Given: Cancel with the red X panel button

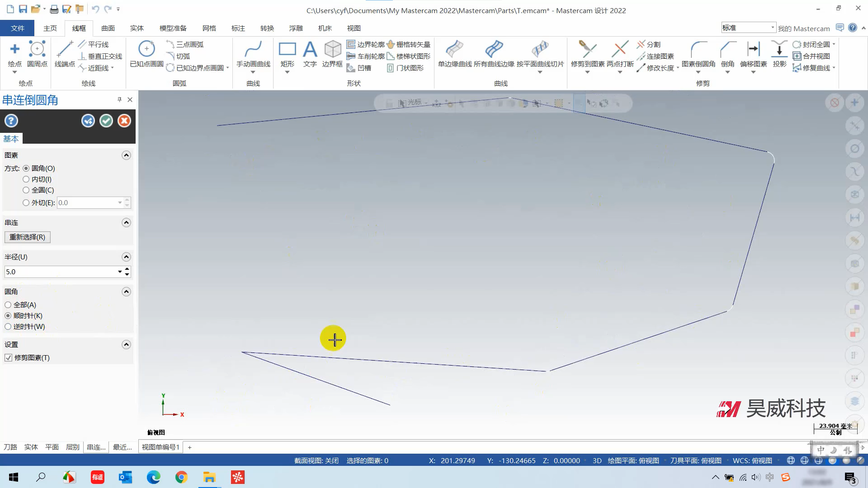Looking at the screenshot, I should pyautogui.click(x=124, y=121).
